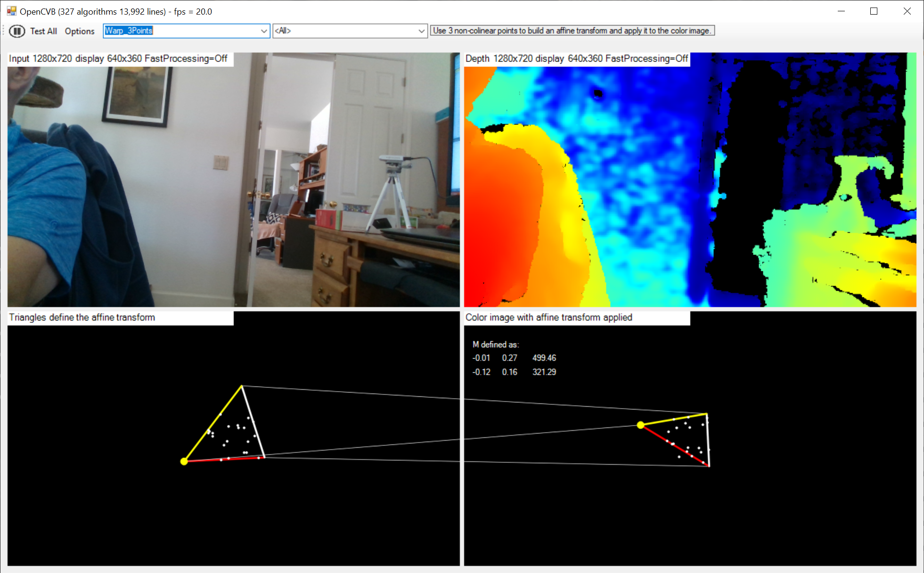Expand the <All> group filter dropdown

pos(421,31)
